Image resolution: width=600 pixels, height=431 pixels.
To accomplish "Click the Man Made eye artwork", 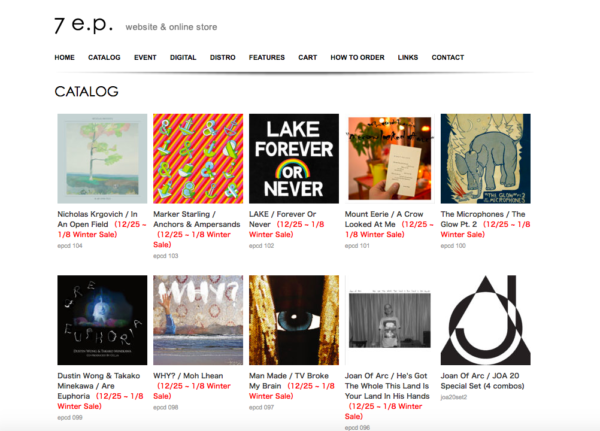I will (x=294, y=320).
